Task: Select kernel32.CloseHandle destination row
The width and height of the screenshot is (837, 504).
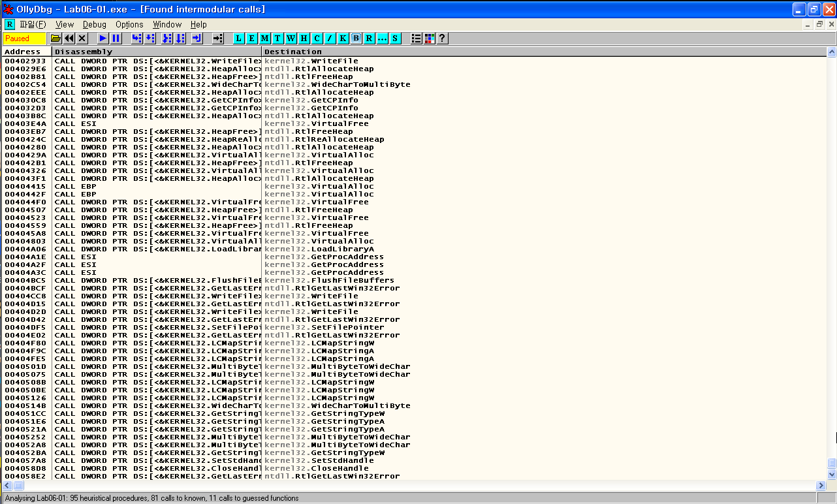Action: (x=414, y=468)
